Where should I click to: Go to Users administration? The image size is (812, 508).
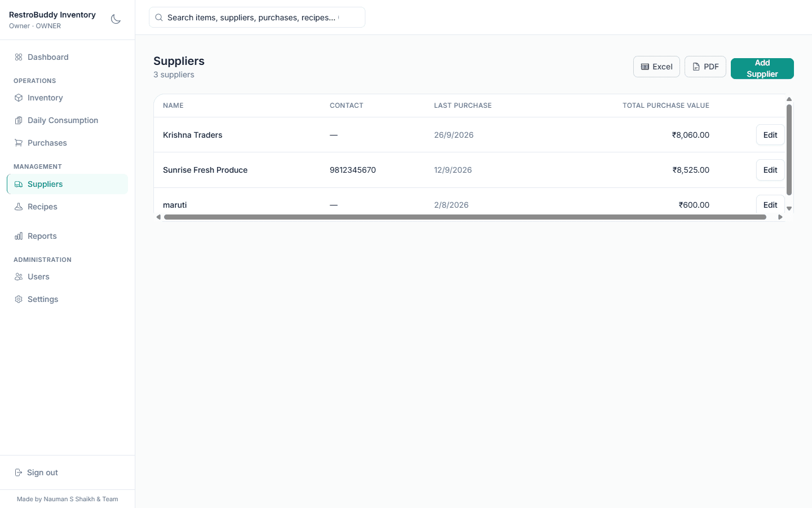pos(68,277)
